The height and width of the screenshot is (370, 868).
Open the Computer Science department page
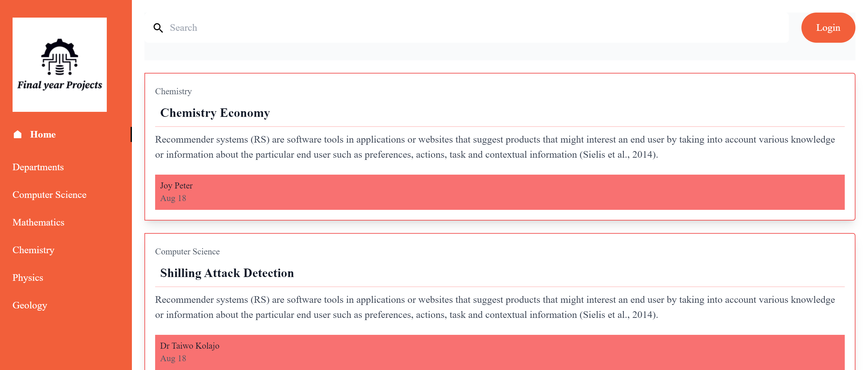(x=49, y=194)
